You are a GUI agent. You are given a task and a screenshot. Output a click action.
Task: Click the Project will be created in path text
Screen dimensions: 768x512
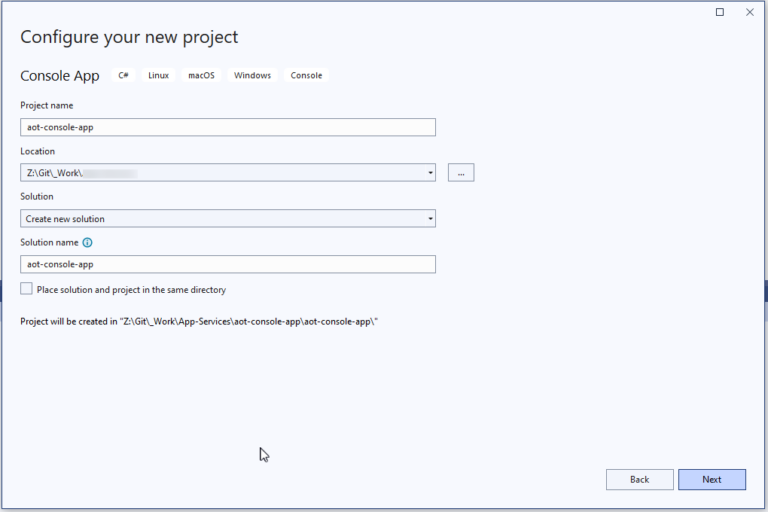[200, 322]
